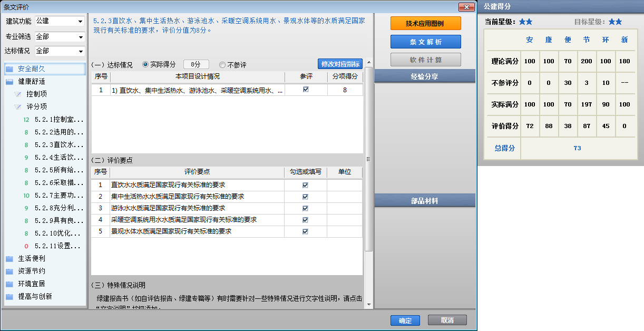Select tree item 5.2.3直饮水...
644x331 pixels.
click(x=59, y=145)
